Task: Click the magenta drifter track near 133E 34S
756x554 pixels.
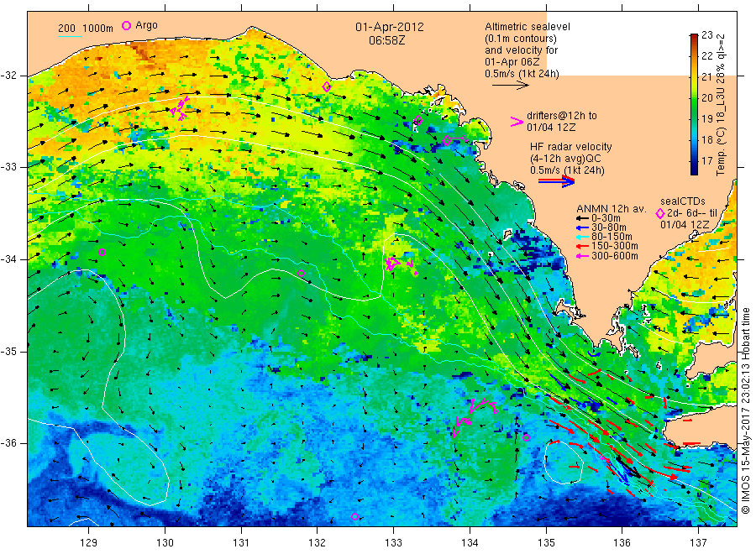Action: tap(400, 264)
